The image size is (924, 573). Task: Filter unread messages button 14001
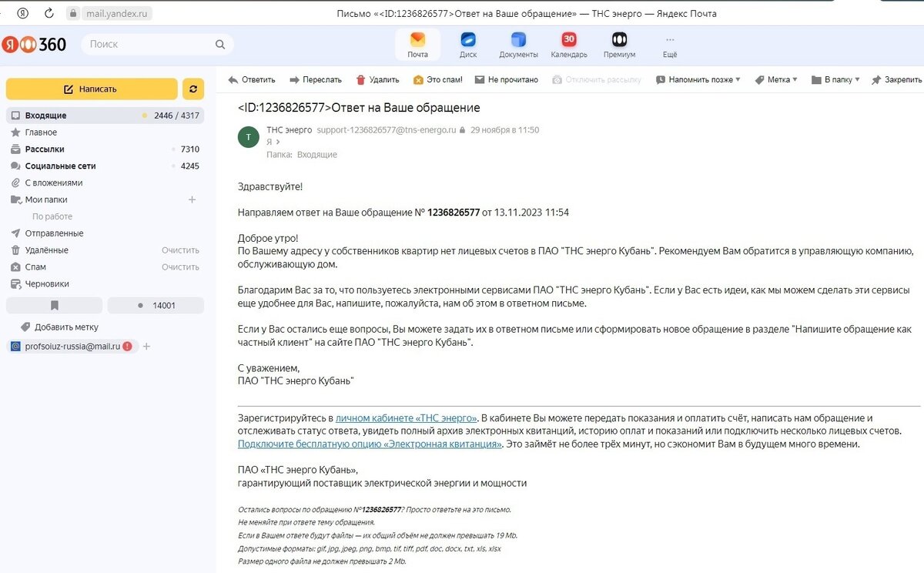156,306
